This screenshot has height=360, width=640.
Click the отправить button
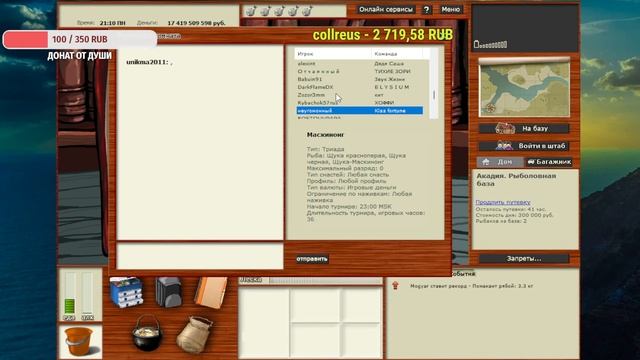(312, 259)
